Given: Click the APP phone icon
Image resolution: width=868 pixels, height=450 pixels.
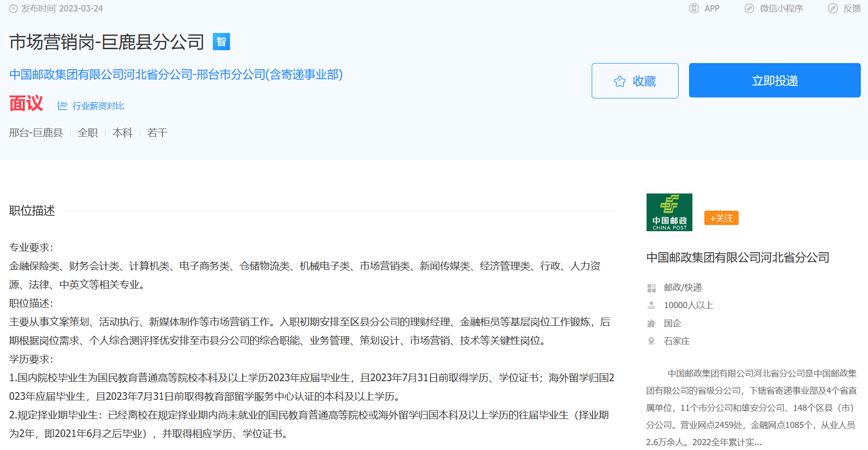Looking at the screenshot, I should [x=694, y=9].
